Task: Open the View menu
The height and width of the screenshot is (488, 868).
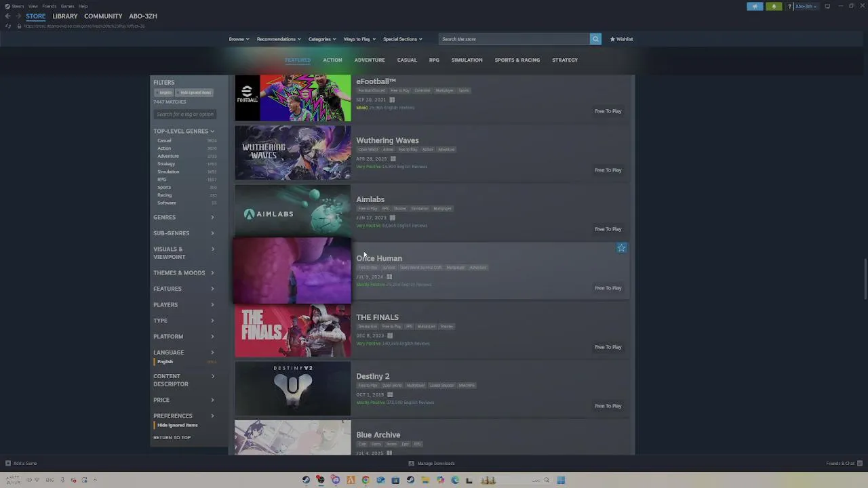Action: 33,6
